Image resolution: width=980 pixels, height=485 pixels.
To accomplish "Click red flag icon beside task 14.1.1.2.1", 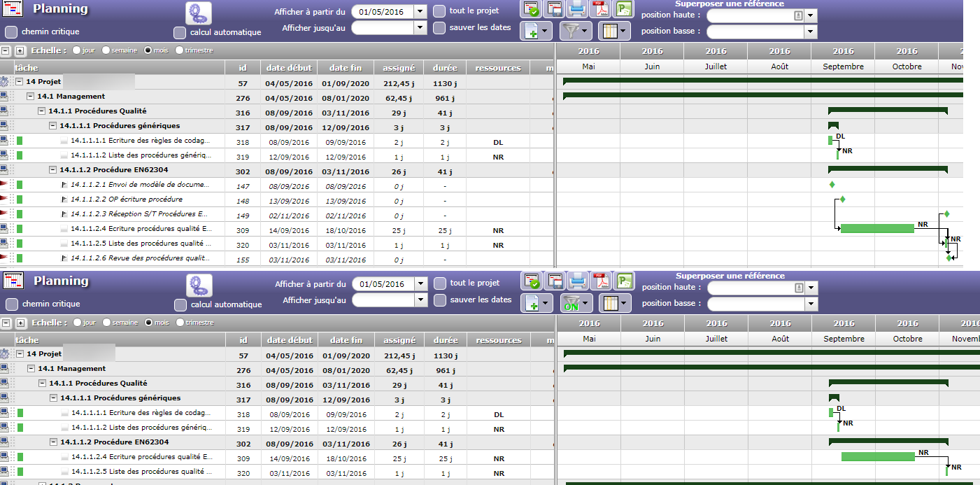I will tap(5, 185).
